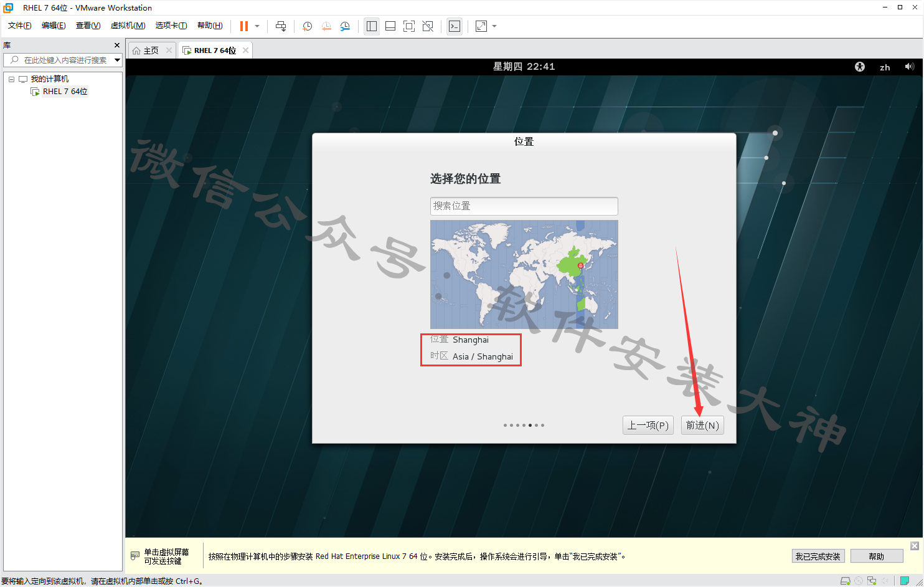Click the Asia / Shanghai timezone text
The image size is (924, 587).
click(x=483, y=356)
